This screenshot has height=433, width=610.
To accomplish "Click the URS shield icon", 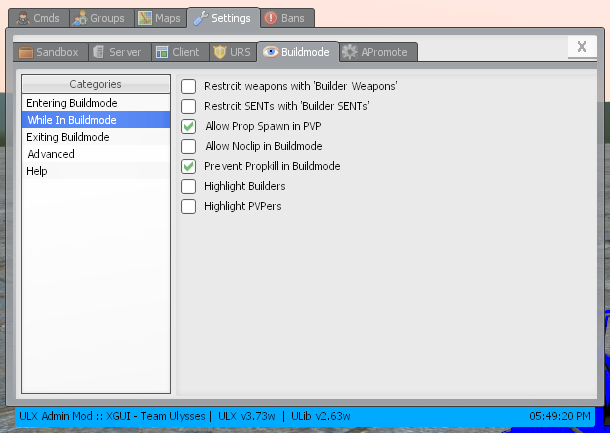I will [220, 52].
